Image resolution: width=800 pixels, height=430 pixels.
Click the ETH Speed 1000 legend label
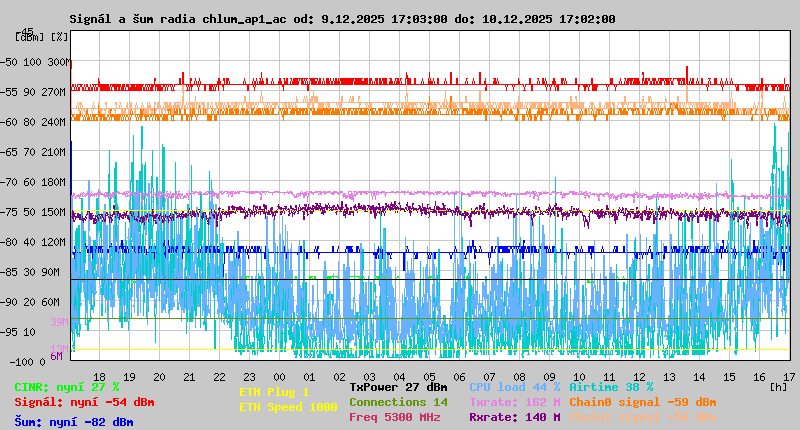288,408
